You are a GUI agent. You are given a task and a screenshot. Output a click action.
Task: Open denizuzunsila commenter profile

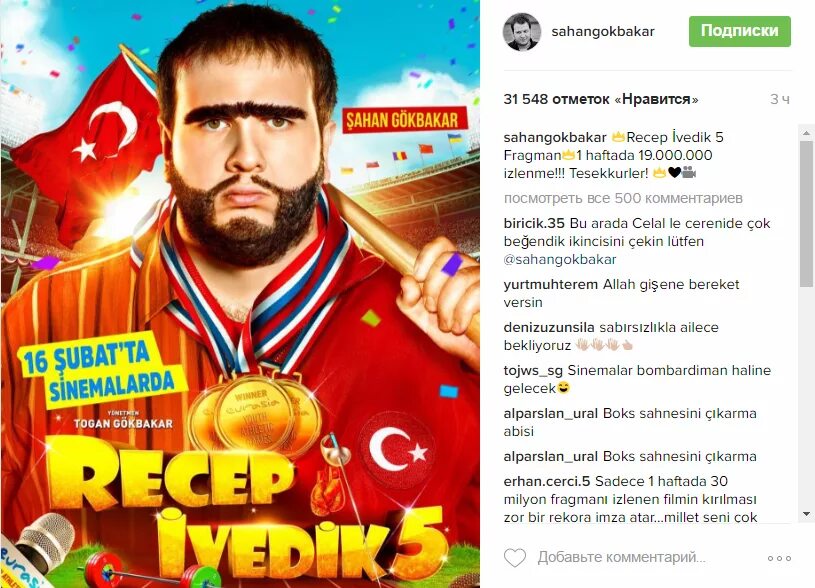coord(549,328)
